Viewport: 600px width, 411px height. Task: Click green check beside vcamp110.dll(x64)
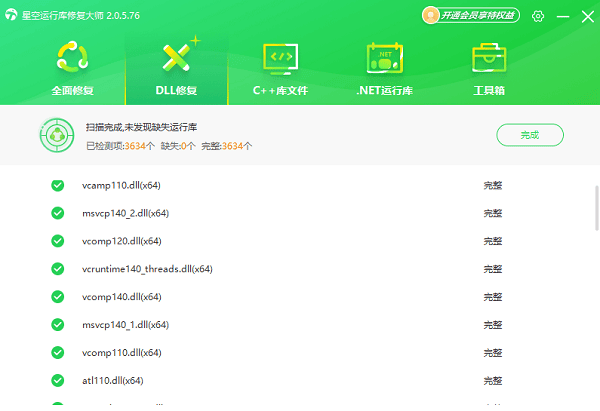58,185
